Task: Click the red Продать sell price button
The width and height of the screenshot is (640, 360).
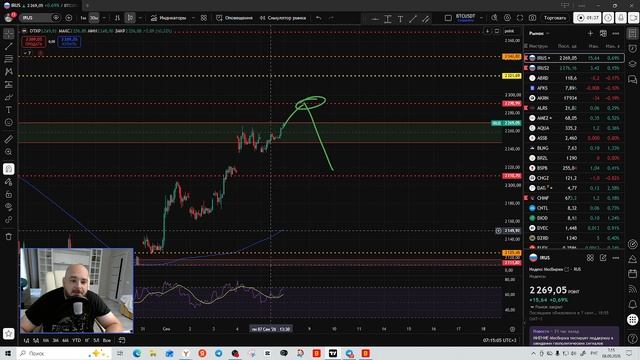Action: 34,42
